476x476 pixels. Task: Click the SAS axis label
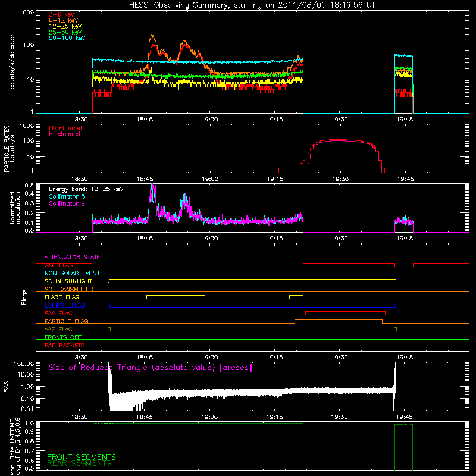[7, 387]
